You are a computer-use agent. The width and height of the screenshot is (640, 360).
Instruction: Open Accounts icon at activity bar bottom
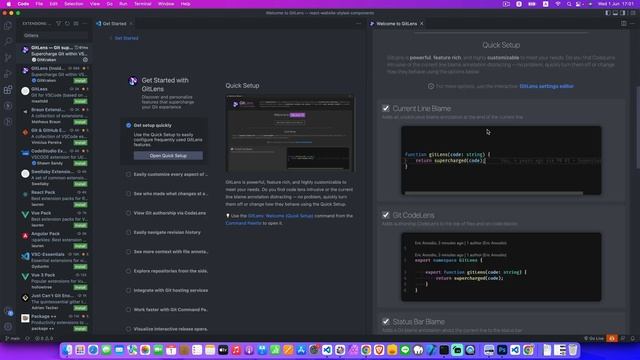[x=8, y=311]
